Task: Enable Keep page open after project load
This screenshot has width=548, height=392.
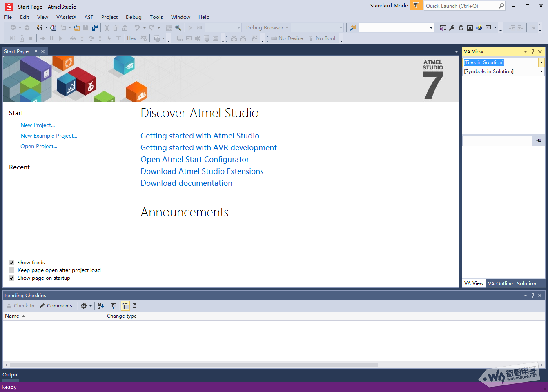Action: coord(12,270)
